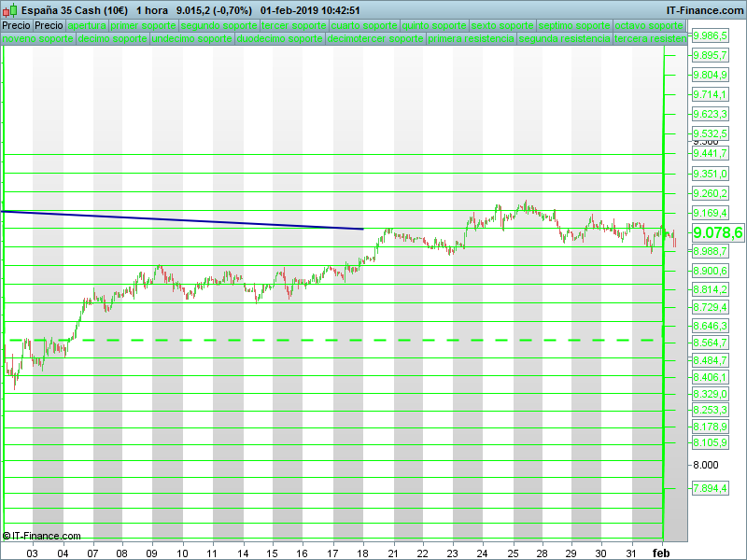Click the IT-Finance.com copyright link at bottom-left
747x560 pixels.
[x=42, y=536]
